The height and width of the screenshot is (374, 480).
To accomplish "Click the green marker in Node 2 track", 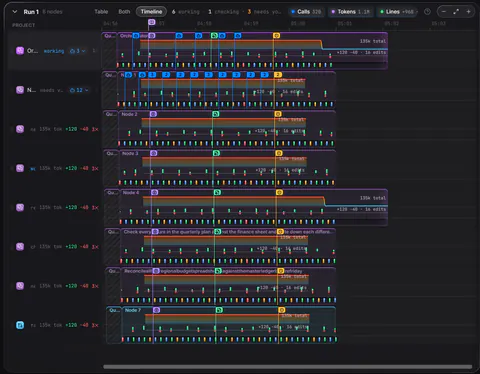I will point(216,114).
